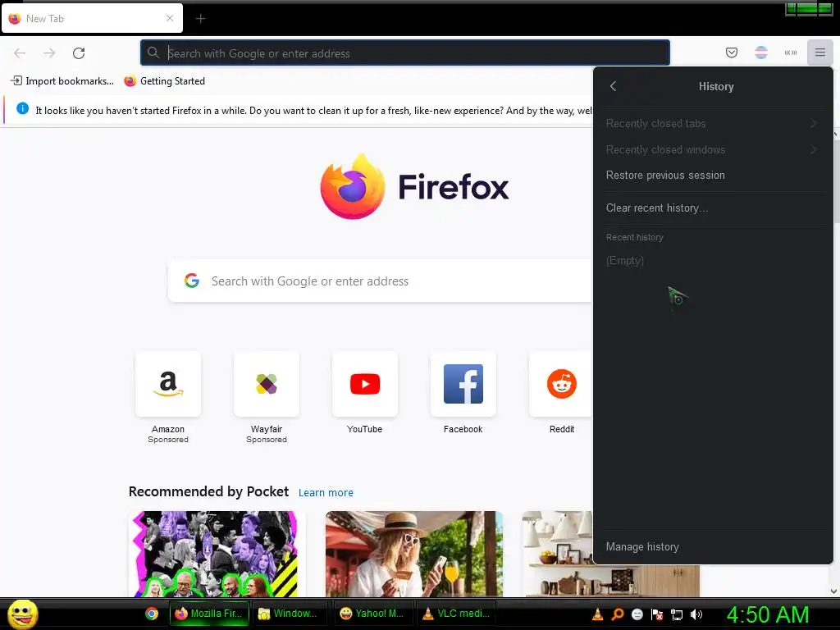Open the smiley Start button
Screen dimensions: 840x630
(22, 614)
